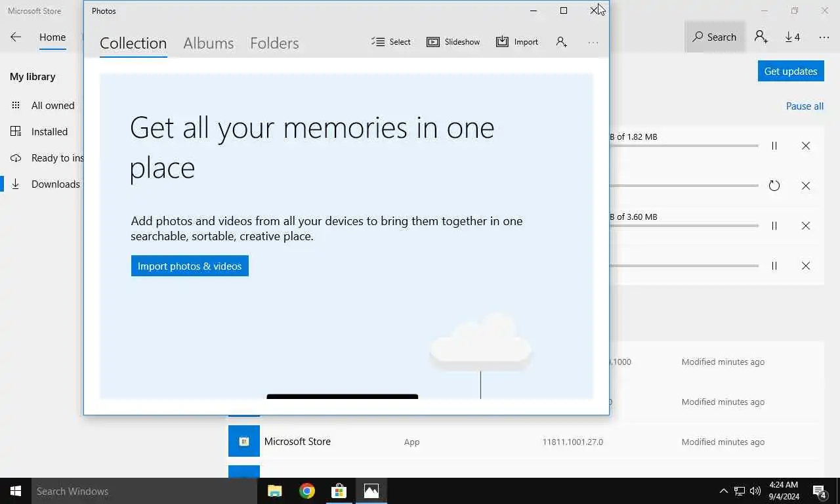Open Microsoft Store account sign-in icon
Viewport: 840px width, 504px height.
pyautogui.click(x=761, y=37)
